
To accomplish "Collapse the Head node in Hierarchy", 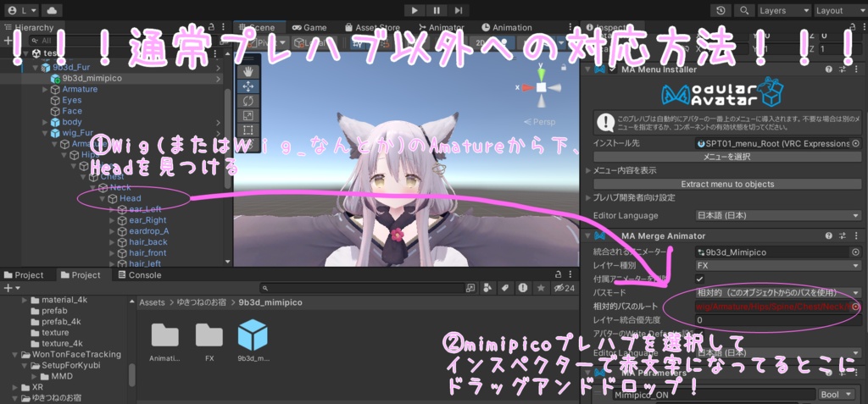I will 103,198.
